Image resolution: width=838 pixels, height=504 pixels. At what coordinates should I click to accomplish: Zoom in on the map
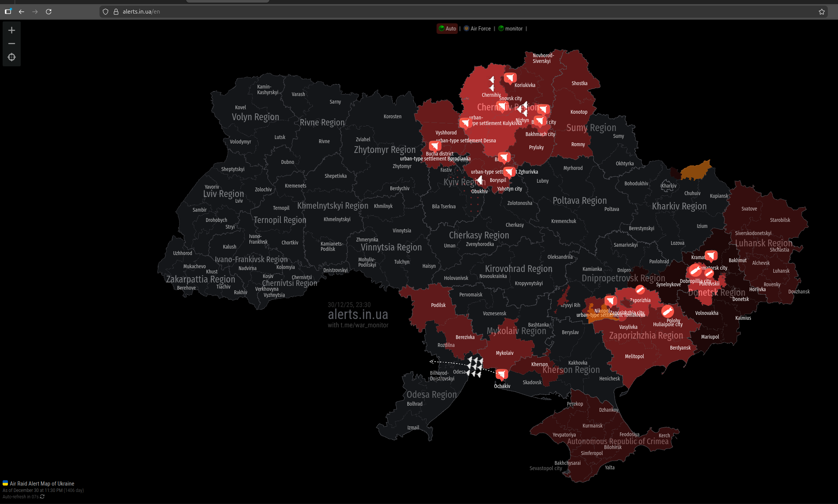[12, 30]
